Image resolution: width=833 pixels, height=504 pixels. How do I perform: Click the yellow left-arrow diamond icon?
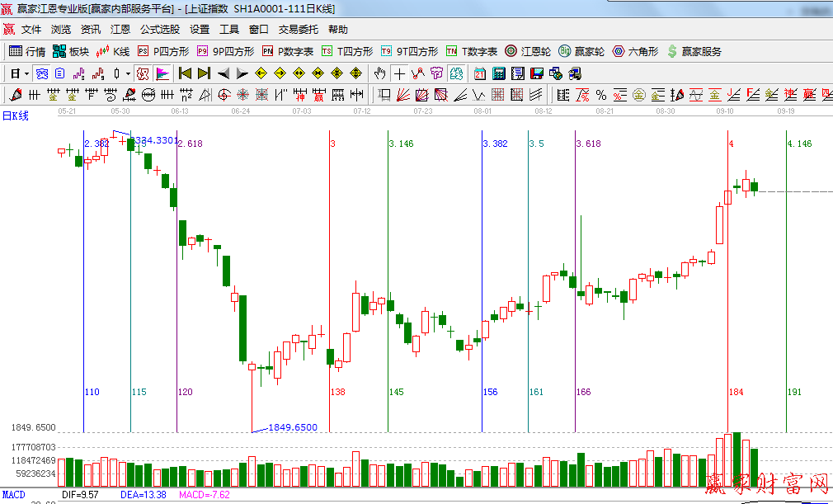[261, 73]
